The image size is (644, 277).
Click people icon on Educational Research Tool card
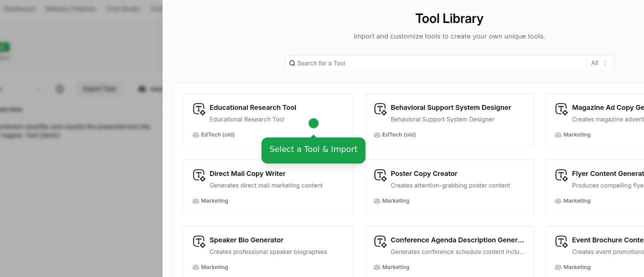[x=195, y=134]
